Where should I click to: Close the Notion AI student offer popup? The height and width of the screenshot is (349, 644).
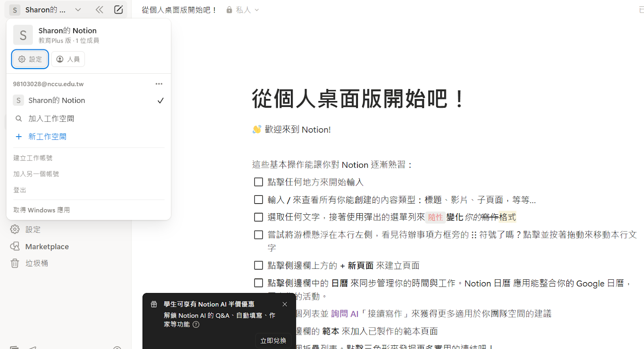pos(285,304)
